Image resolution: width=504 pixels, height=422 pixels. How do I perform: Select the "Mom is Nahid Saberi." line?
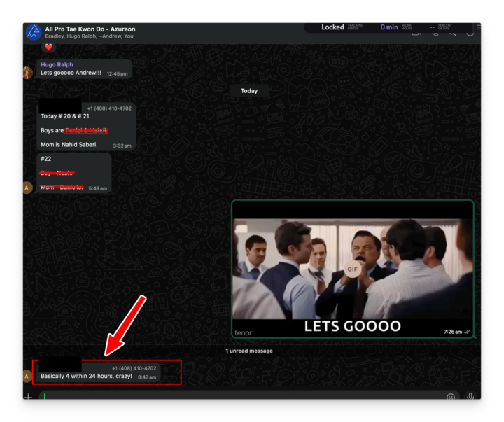(x=69, y=145)
